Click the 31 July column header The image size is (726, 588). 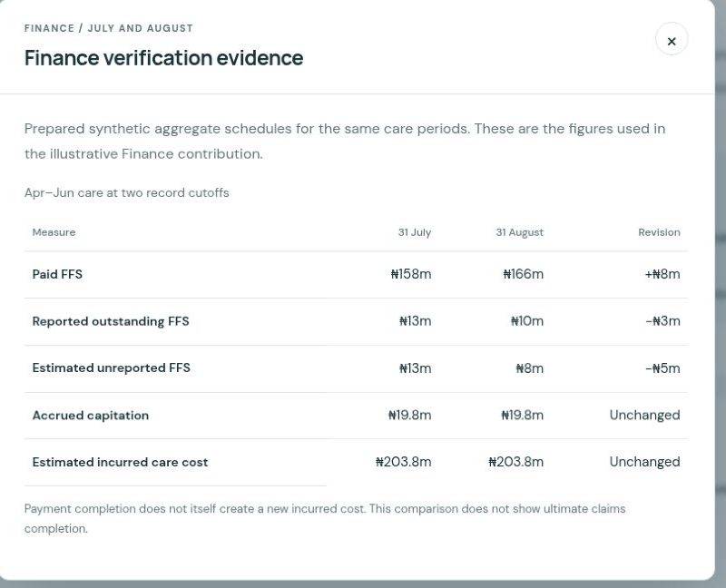click(x=415, y=232)
